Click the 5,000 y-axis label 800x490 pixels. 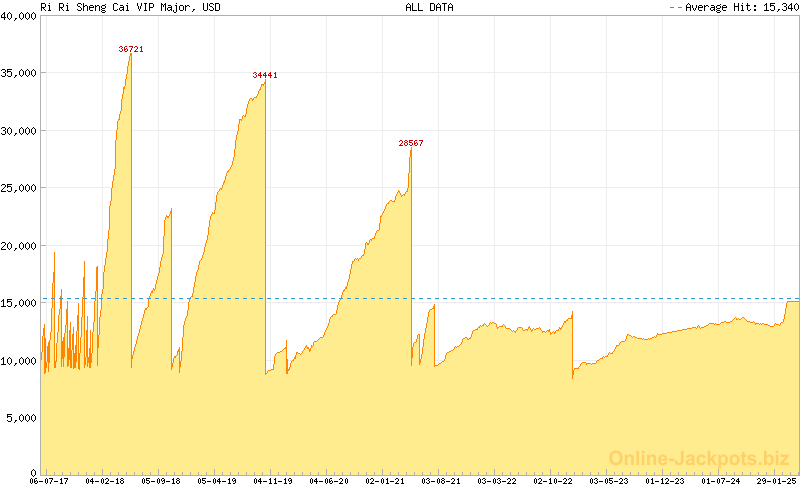coord(22,417)
